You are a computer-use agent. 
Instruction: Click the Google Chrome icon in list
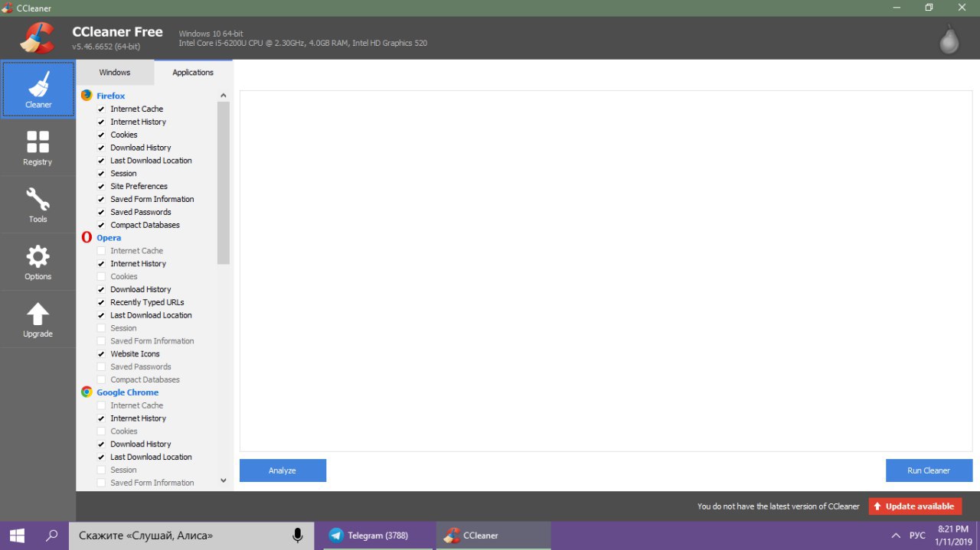click(x=87, y=392)
